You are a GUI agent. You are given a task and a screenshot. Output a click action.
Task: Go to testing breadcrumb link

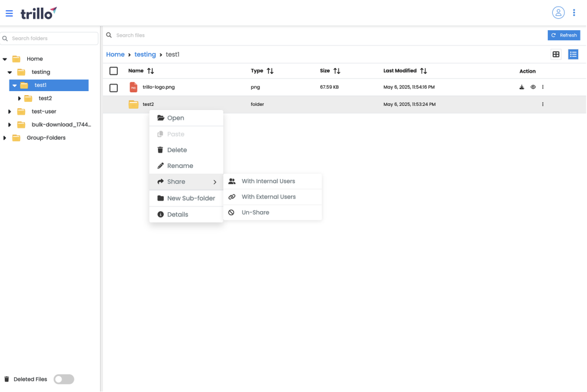[145, 54]
